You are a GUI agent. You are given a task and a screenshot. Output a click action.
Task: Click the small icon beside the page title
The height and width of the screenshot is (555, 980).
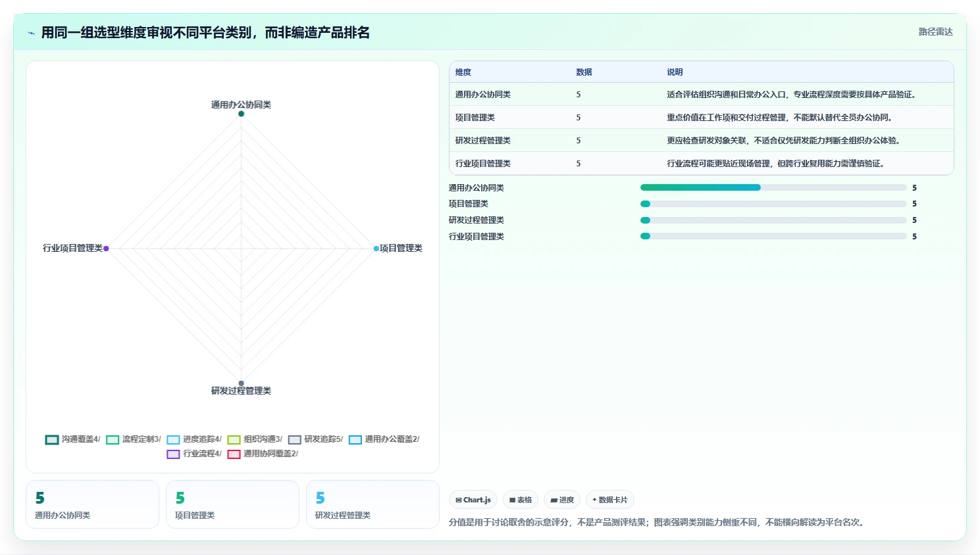click(x=31, y=33)
